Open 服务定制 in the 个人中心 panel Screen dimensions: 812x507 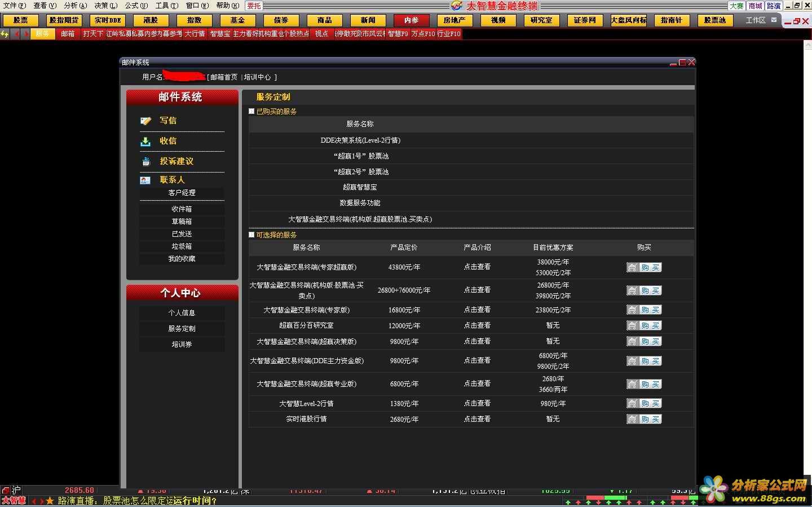182,329
